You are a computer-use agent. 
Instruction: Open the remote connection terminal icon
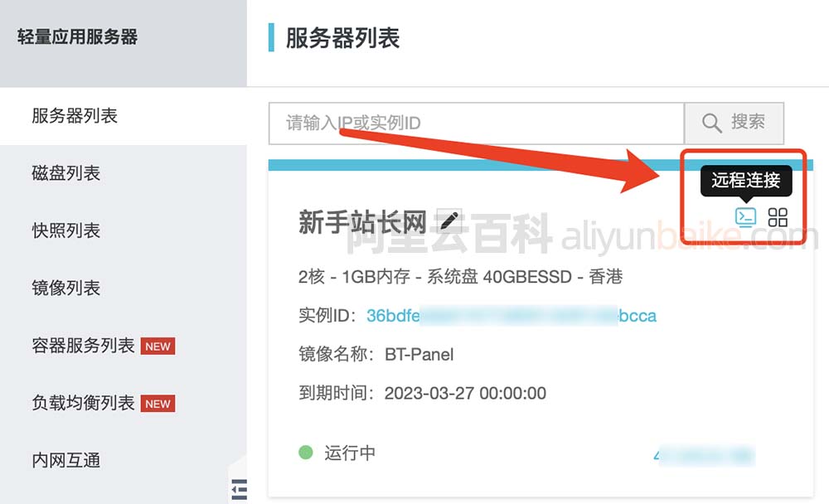[x=745, y=217]
